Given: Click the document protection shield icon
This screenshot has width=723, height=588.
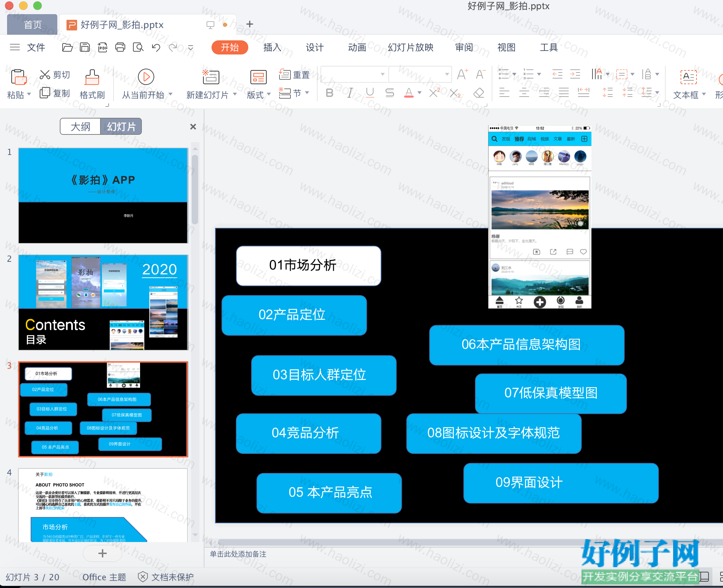Looking at the screenshot, I should (143, 577).
